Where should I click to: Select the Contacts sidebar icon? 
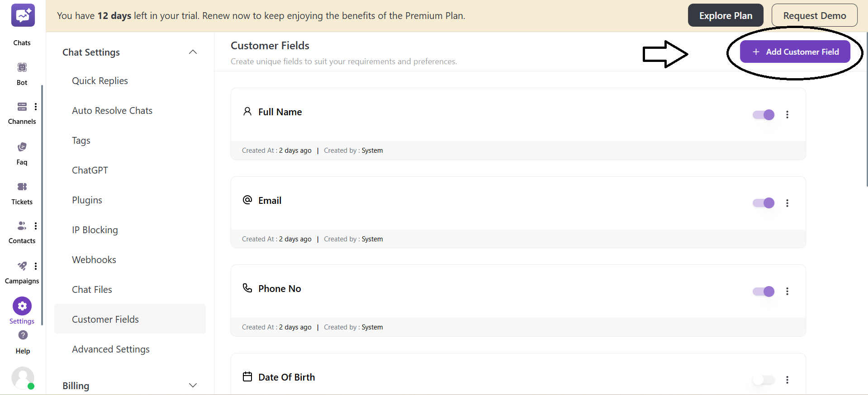click(22, 226)
